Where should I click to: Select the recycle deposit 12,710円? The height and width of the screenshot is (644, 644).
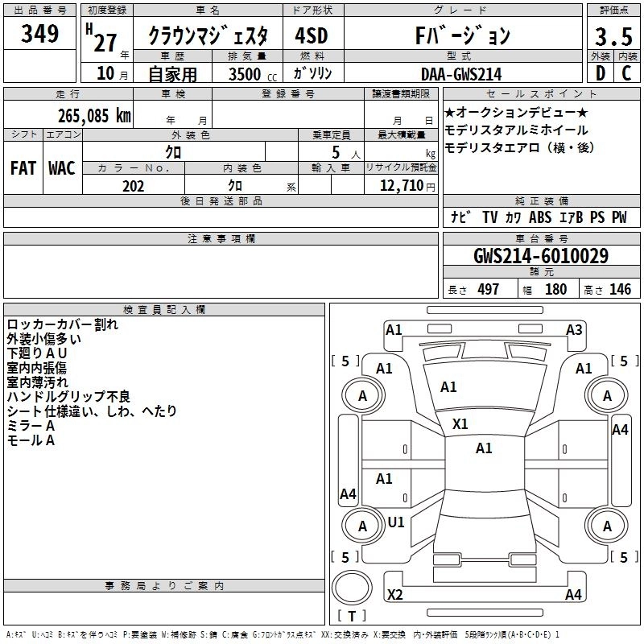407,186
